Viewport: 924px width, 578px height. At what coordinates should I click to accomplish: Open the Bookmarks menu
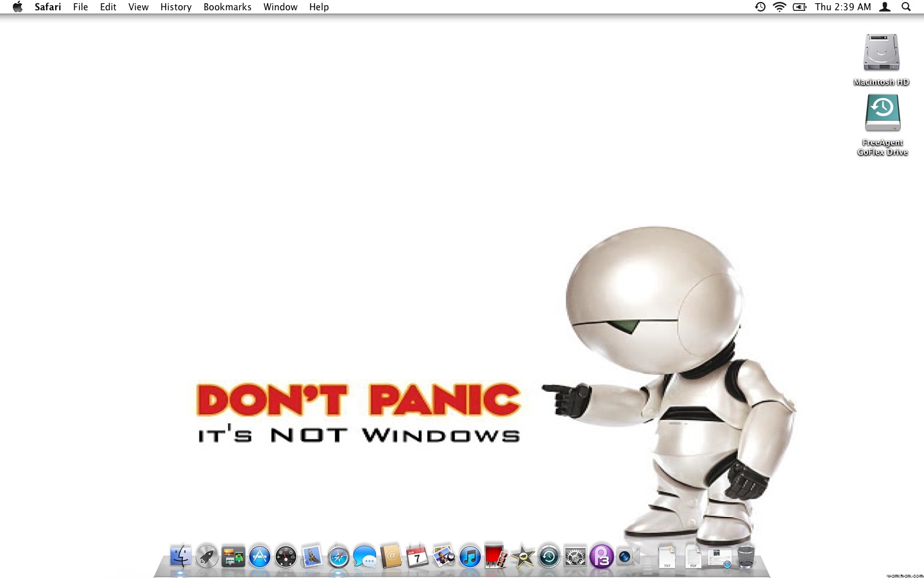(x=227, y=7)
